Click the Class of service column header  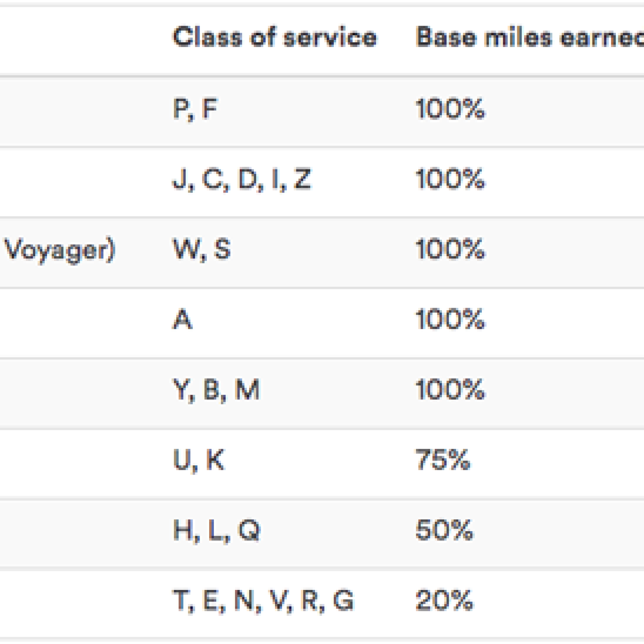click(275, 37)
